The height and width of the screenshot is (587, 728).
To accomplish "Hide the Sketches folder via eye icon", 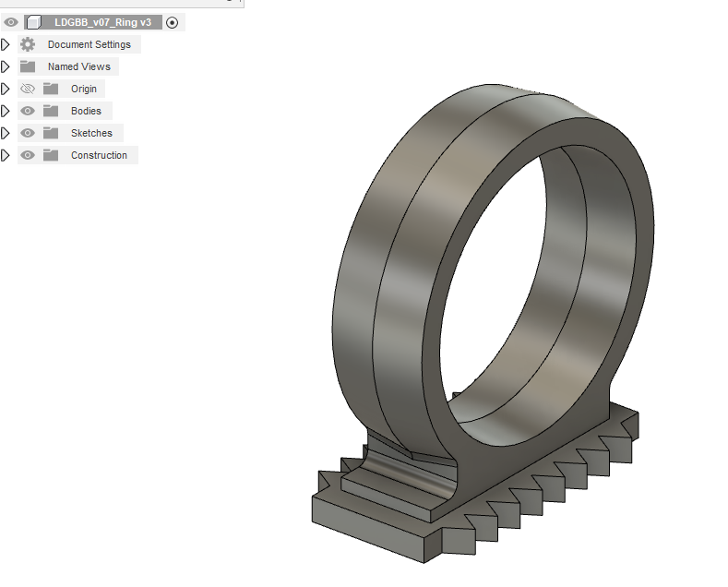I will coord(28,133).
